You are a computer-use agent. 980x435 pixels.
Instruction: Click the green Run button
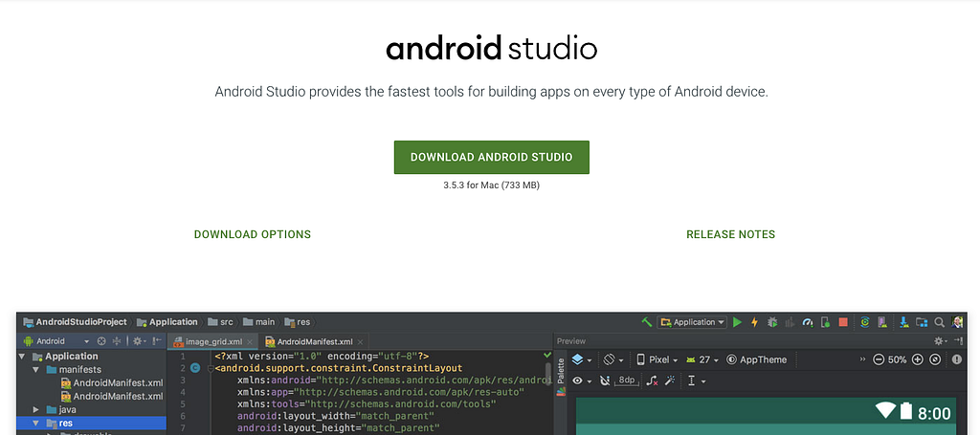pyautogui.click(x=738, y=322)
